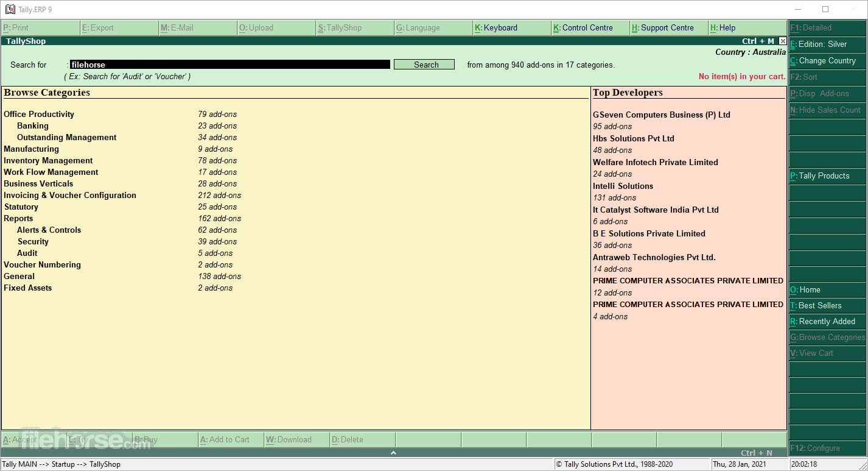The image size is (868, 471).
Task: Open Business Verticals category
Action: click(38, 184)
